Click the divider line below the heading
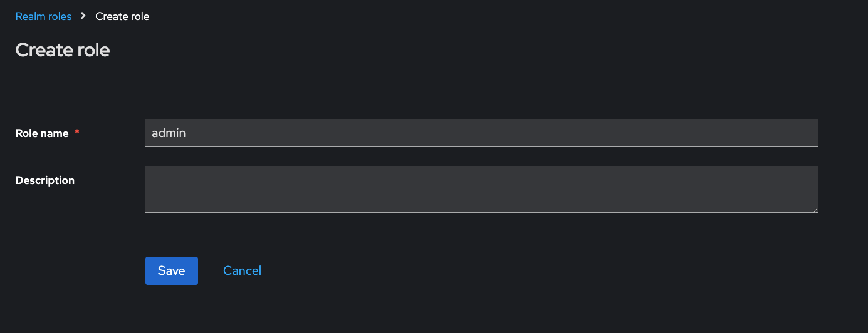This screenshot has width=868, height=333. click(434, 81)
